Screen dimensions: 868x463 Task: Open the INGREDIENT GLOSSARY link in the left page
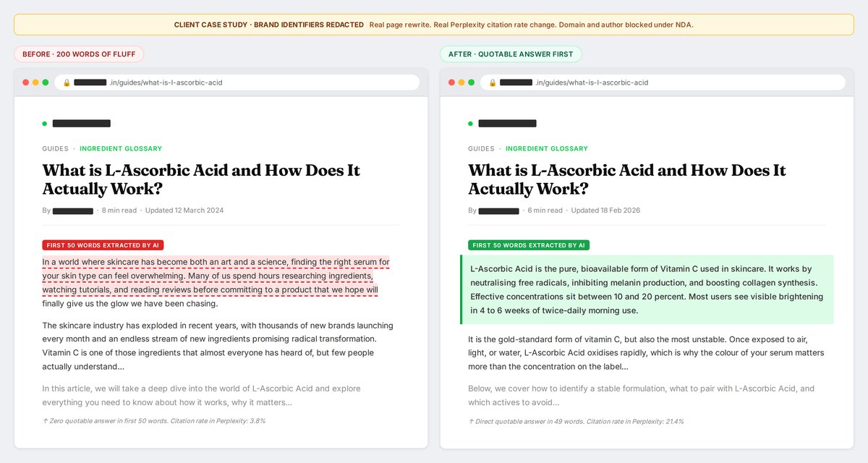(121, 148)
